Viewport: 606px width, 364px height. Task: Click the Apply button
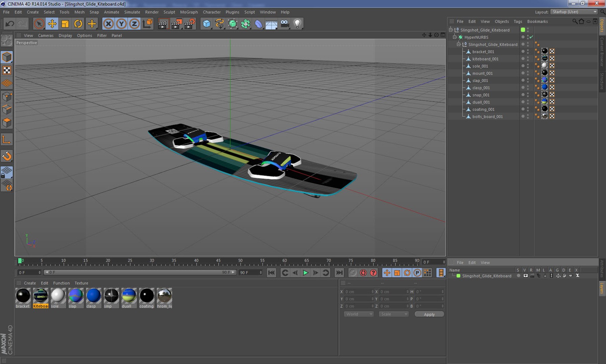[429, 314]
